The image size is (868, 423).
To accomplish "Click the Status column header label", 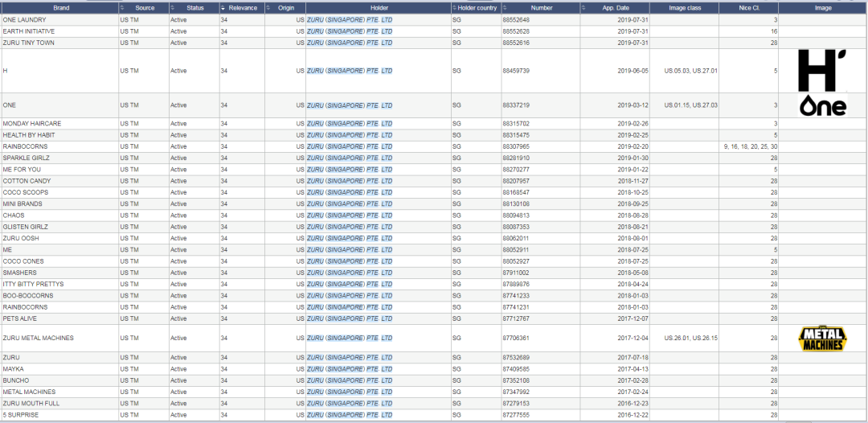I will point(194,8).
